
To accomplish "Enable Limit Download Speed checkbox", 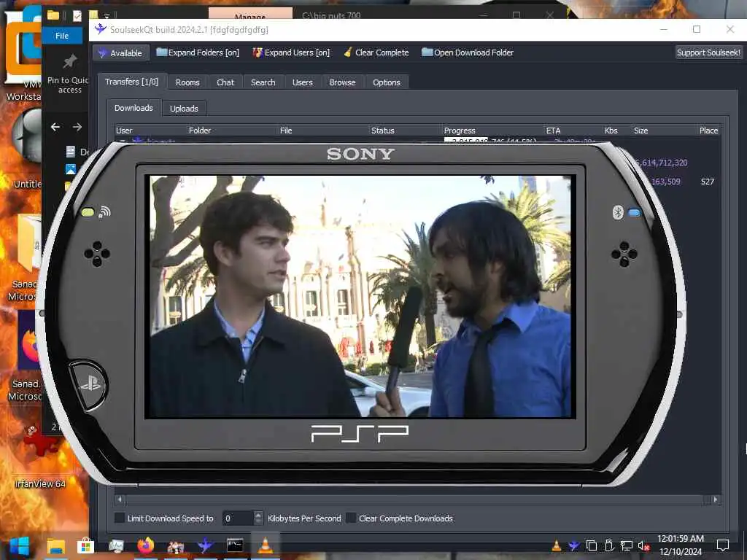I will click(x=120, y=518).
